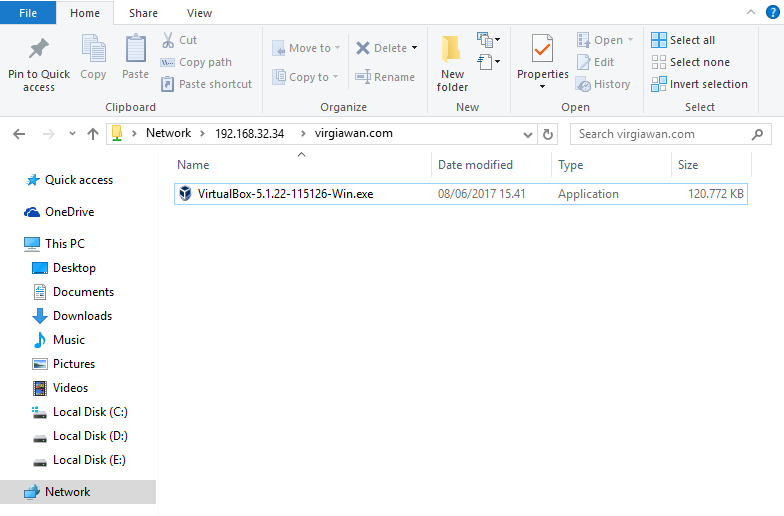784x516 pixels.
Task: Click the Copy ribbon icon
Action: point(94,48)
